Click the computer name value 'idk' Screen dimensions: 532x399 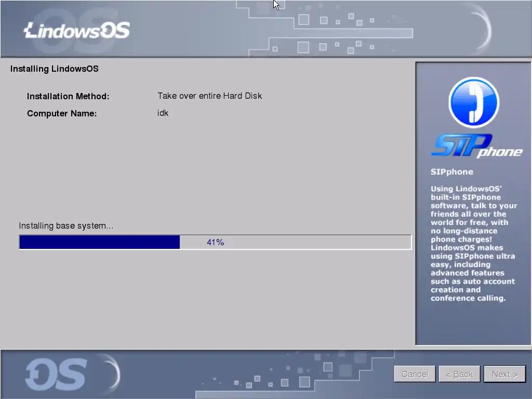(x=163, y=113)
